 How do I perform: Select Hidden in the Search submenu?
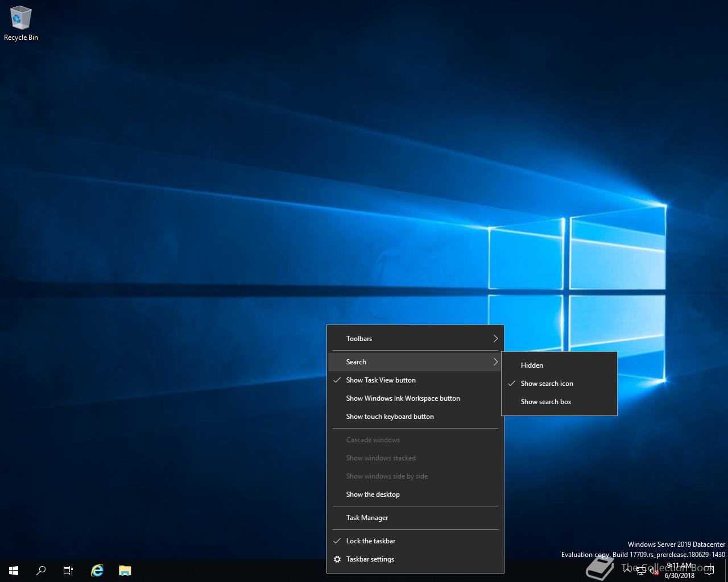tap(559, 365)
